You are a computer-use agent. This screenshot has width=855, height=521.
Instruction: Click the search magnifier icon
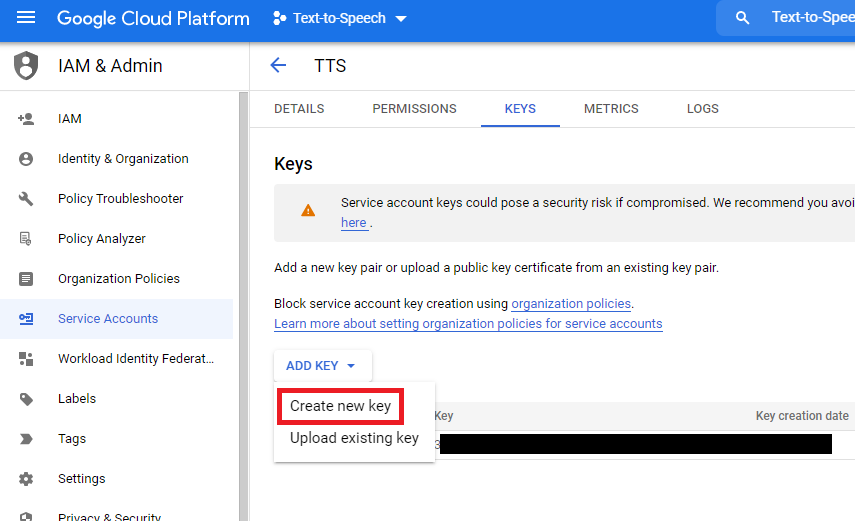tap(742, 18)
